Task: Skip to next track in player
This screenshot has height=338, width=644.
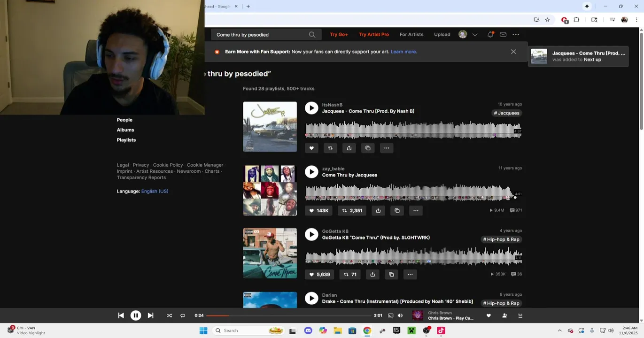Action: click(x=150, y=316)
